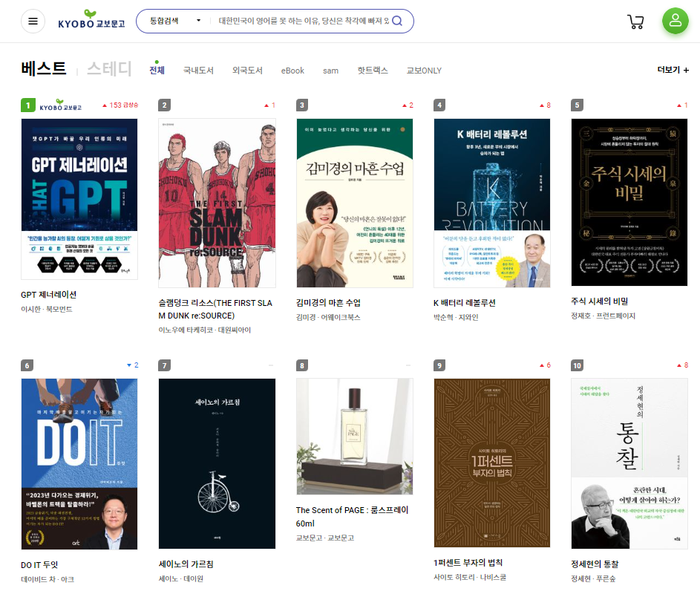The height and width of the screenshot is (597, 700).
Task: Select the 베스트 heading tab
Action: [x=44, y=69]
